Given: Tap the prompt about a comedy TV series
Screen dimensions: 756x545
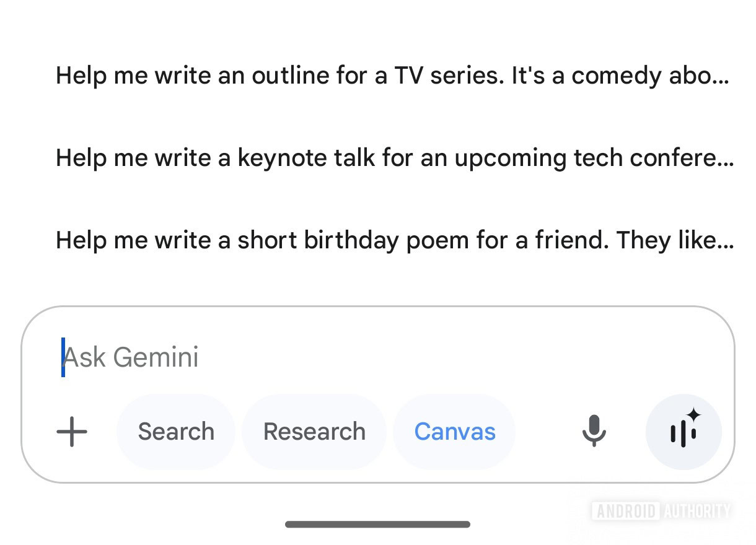Looking at the screenshot, I should tap(392, 76).
